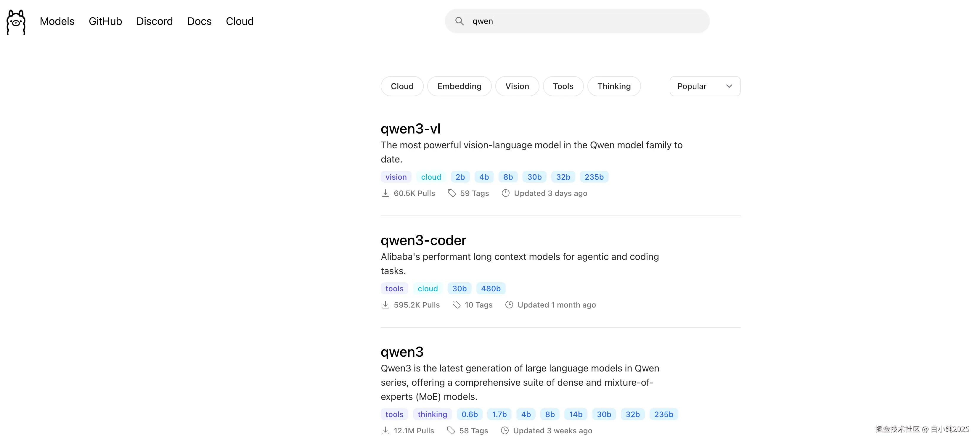Select the 480b size tag under qwen3-coder

pos(490,289)
